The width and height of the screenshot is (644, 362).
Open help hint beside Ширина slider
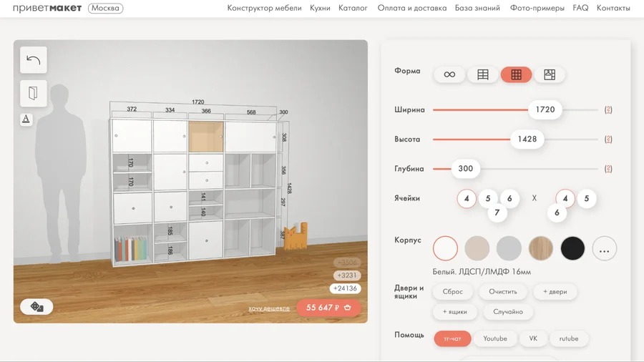click(x=608, y=109)
